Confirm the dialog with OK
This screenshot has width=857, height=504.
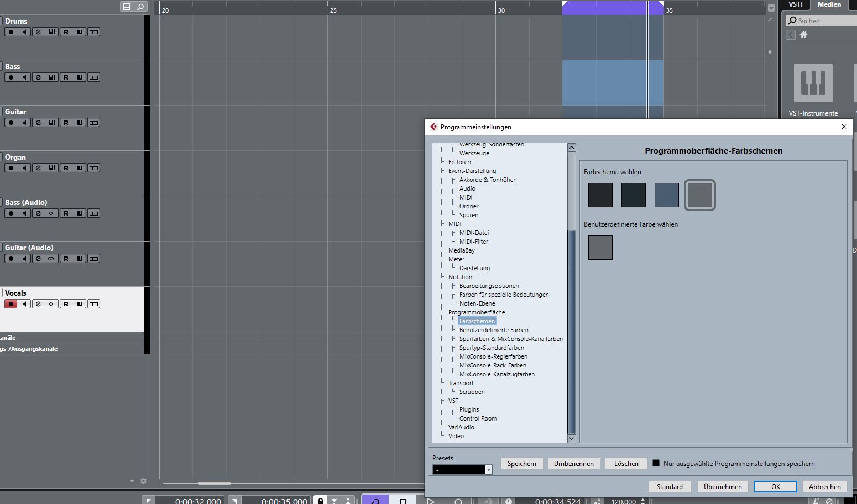tap(776, 487)
